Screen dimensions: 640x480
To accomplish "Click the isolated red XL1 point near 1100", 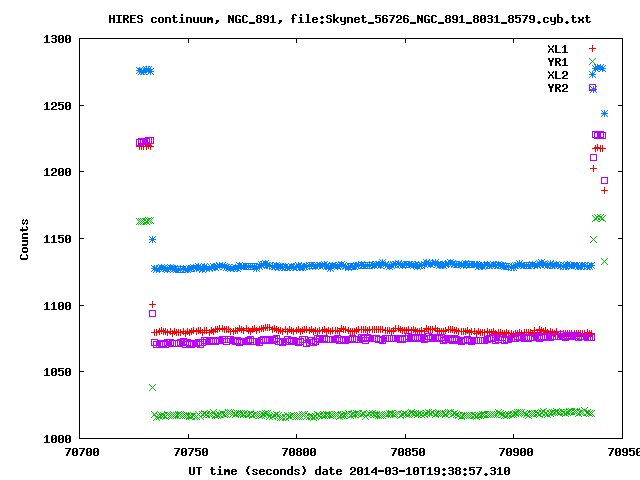I will [152, 304].
